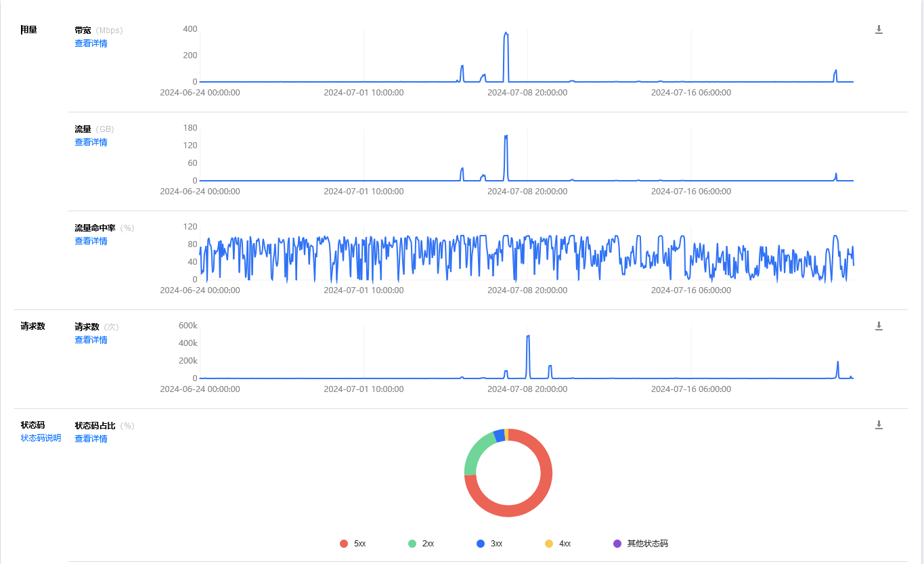This screenshot has height=564, width=924.
Task: Open 查看详情 under 流量命中率
Action: (91, 240)
